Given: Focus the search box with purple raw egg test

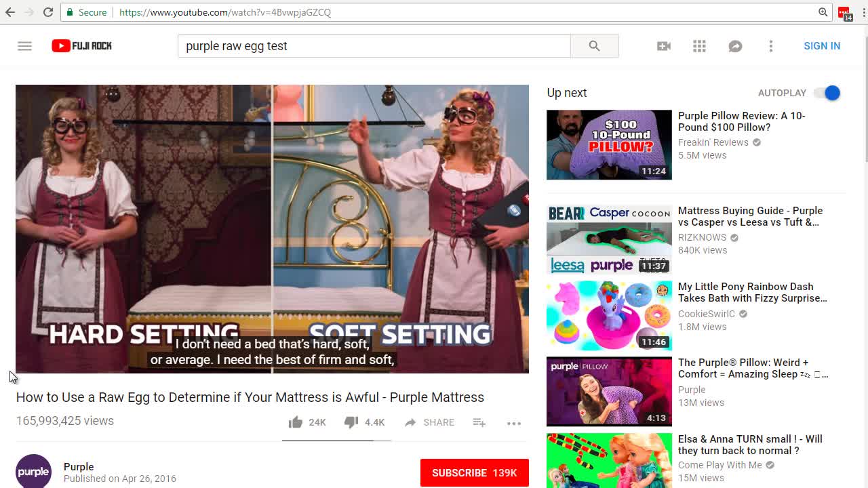Looking at the screenshot, I should [374, 46].
